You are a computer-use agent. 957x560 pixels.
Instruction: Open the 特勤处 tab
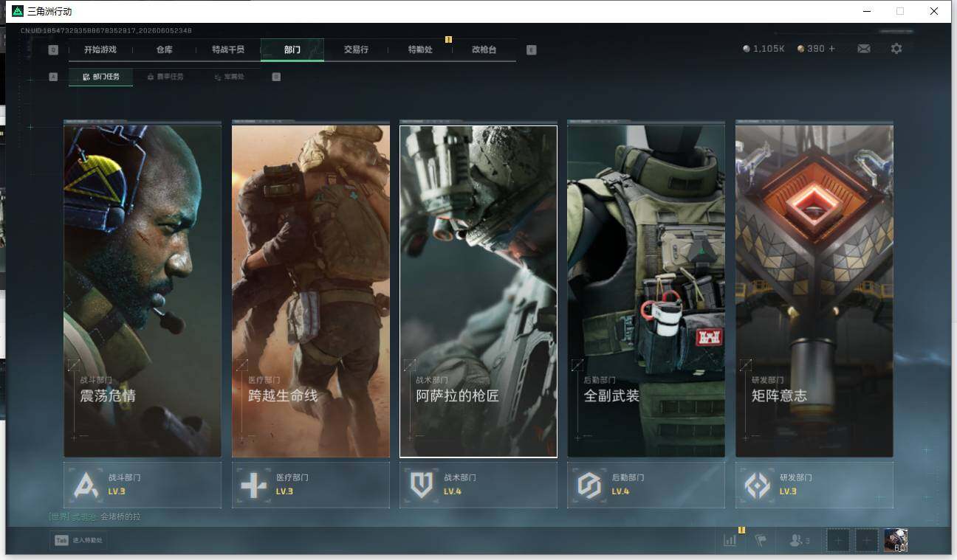420,49
